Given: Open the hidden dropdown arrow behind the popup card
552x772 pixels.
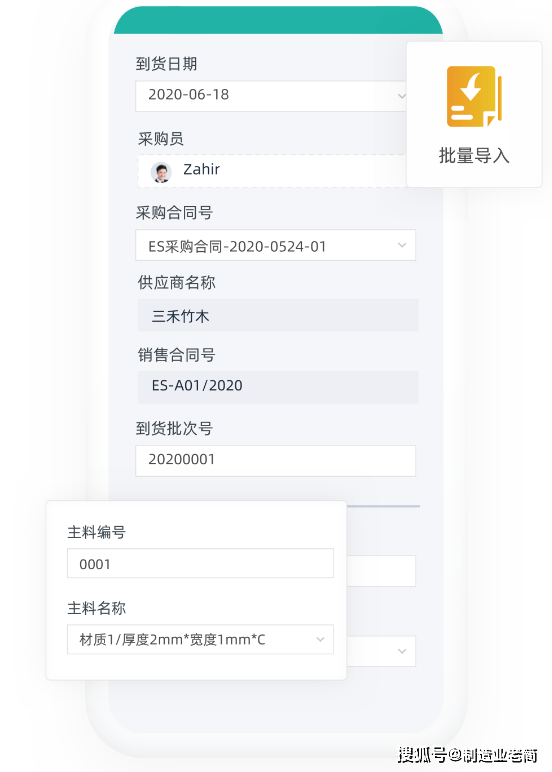Looking at the screenshot, I should (402, 651).
